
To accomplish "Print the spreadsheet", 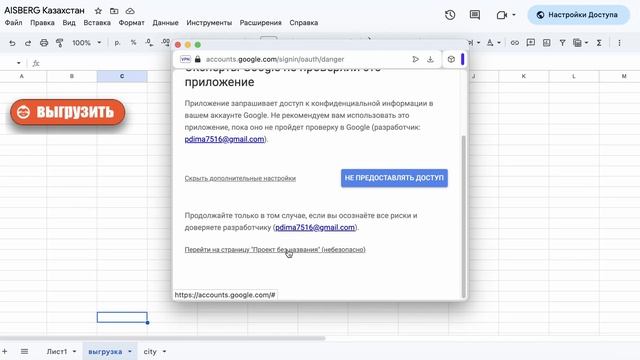I will pyautogui.click(x=44, y=42).
